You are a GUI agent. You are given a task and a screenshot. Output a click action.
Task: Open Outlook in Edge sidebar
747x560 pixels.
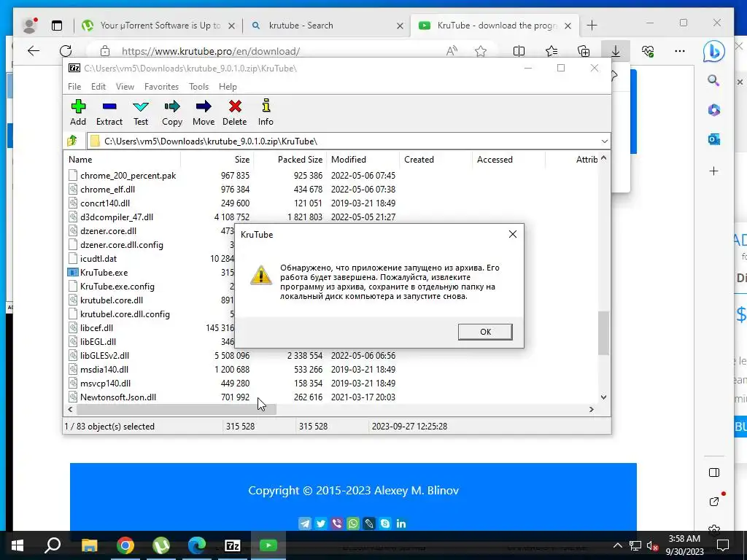[x=713, y=139]
